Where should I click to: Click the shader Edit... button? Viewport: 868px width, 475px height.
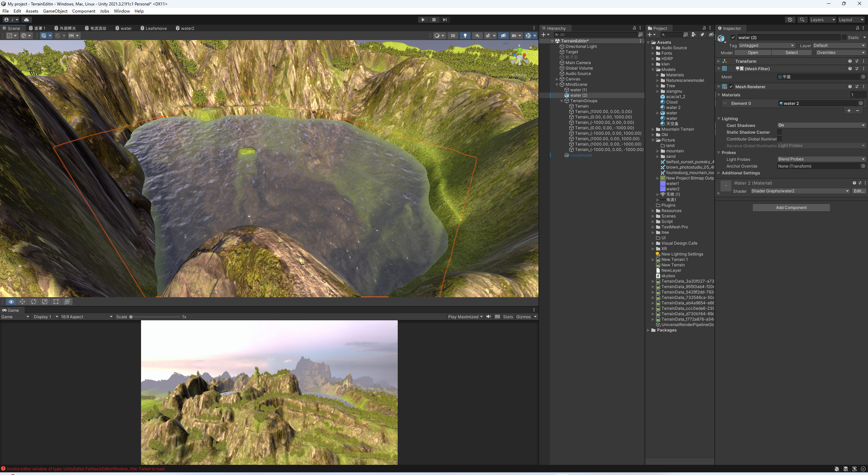point(859,191)
